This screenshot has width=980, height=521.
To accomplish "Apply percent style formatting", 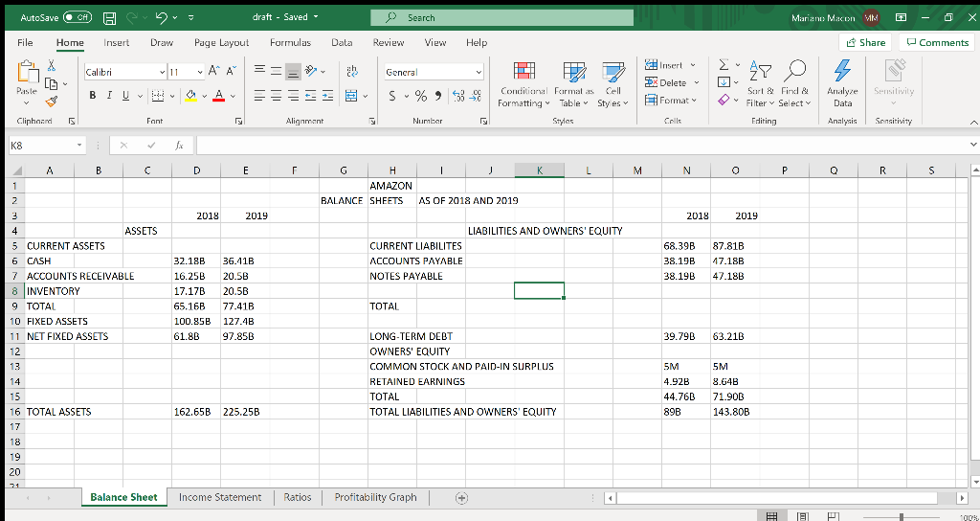I will point(421,97).
